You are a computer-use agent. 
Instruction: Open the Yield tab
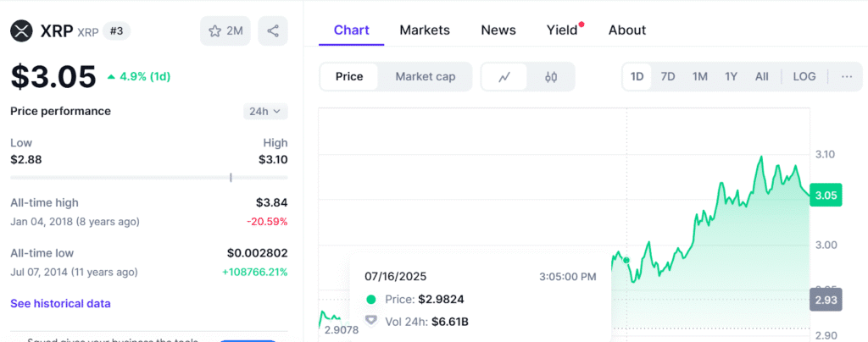562,30
